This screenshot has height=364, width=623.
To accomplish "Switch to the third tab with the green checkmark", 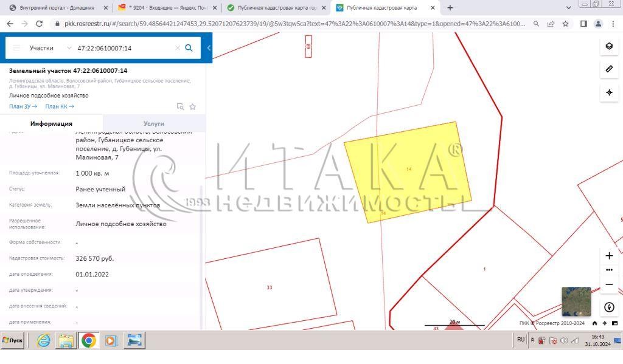I will pyautogui.click(x=277, y=7).
